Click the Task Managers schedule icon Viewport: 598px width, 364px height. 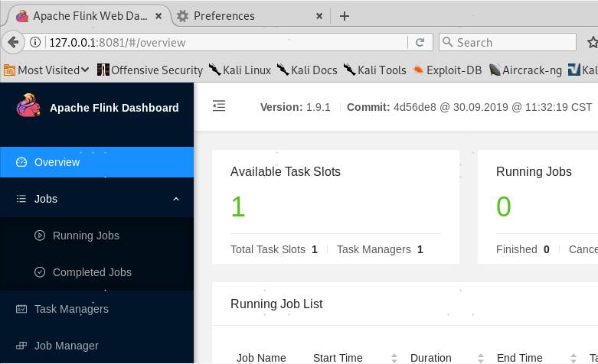tap(21, 309)
